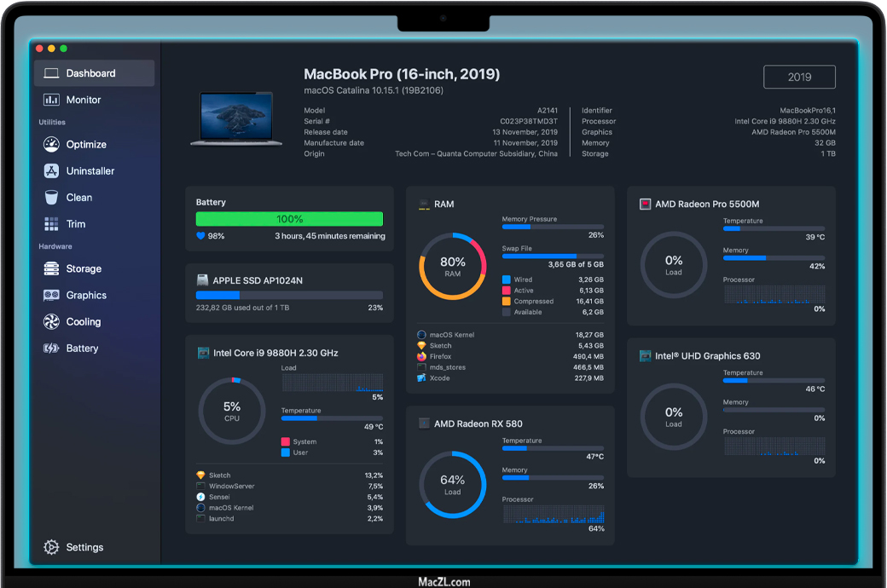
Task: Open the Graphics card icon
Action: click(51, 296)
